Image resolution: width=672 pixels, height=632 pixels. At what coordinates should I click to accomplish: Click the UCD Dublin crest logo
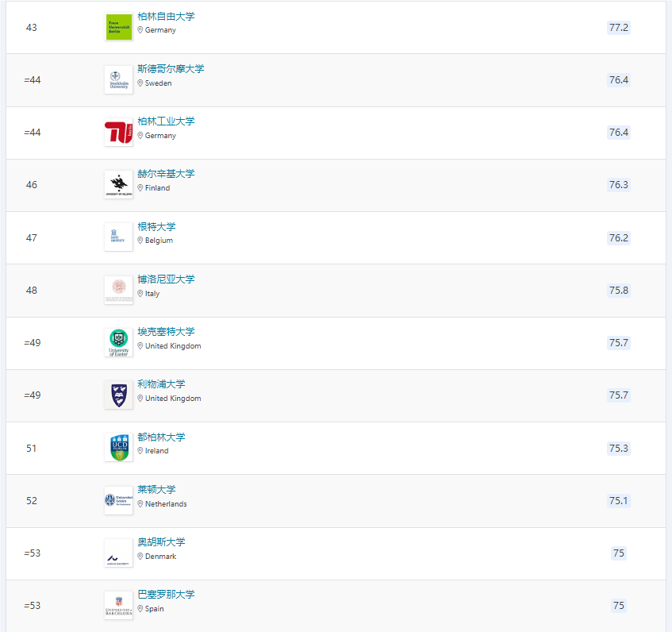click(x=118, y=448)
